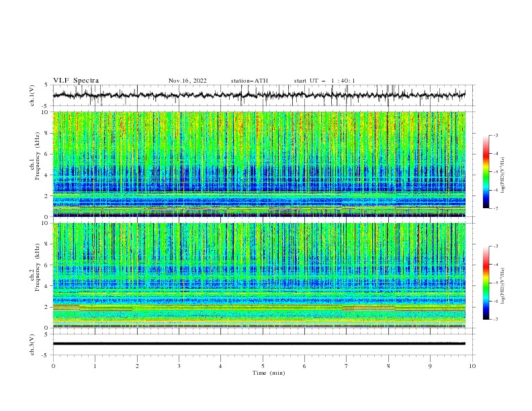
Task: Click time axis tick label "9"
Action: tap(430, 366)
